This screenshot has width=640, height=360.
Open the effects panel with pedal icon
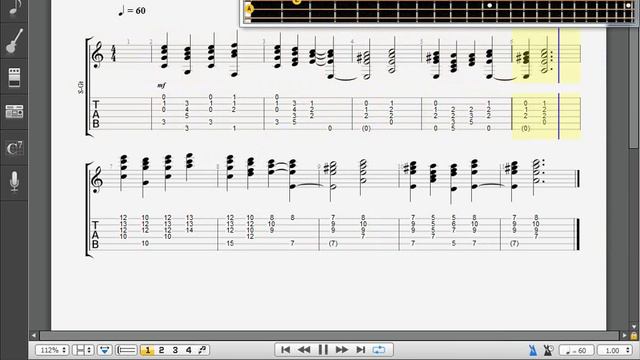14,77
